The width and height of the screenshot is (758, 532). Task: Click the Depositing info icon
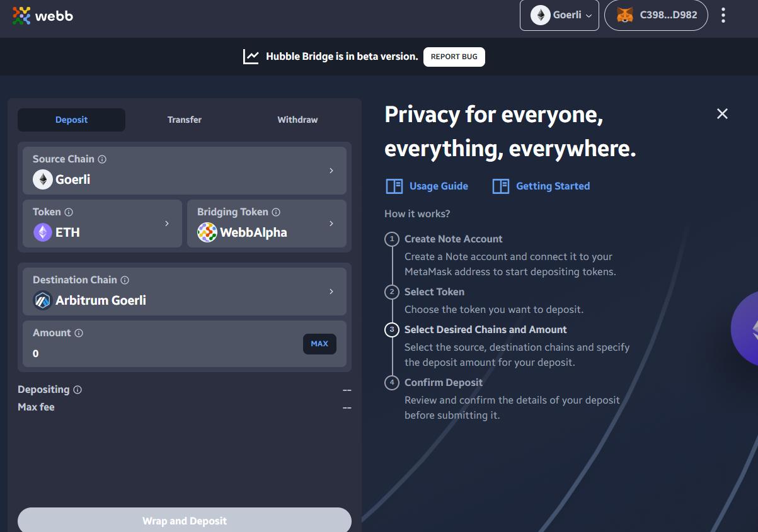(x=78, y=390)
